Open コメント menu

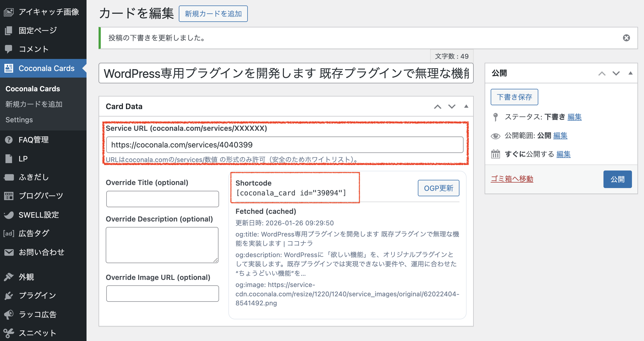tap(43, 49)
